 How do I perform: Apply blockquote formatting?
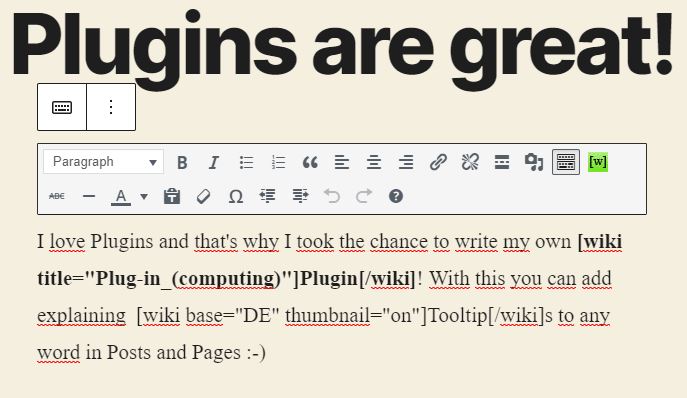(310, 162)
